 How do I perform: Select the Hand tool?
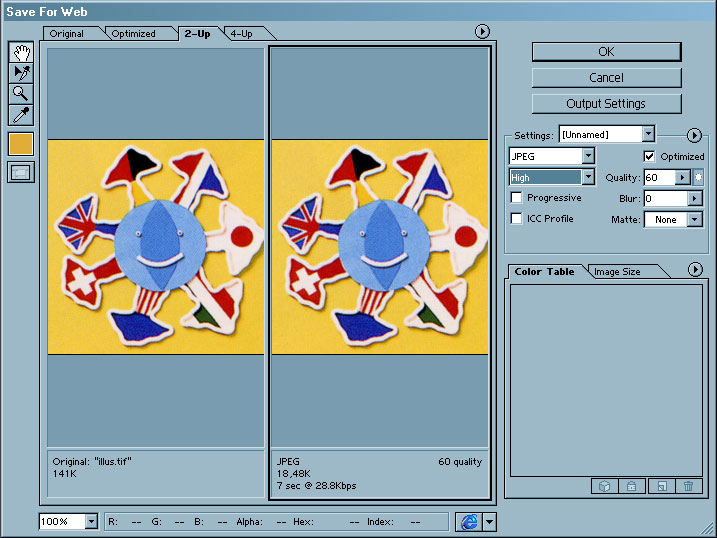(x=21, y=53)
